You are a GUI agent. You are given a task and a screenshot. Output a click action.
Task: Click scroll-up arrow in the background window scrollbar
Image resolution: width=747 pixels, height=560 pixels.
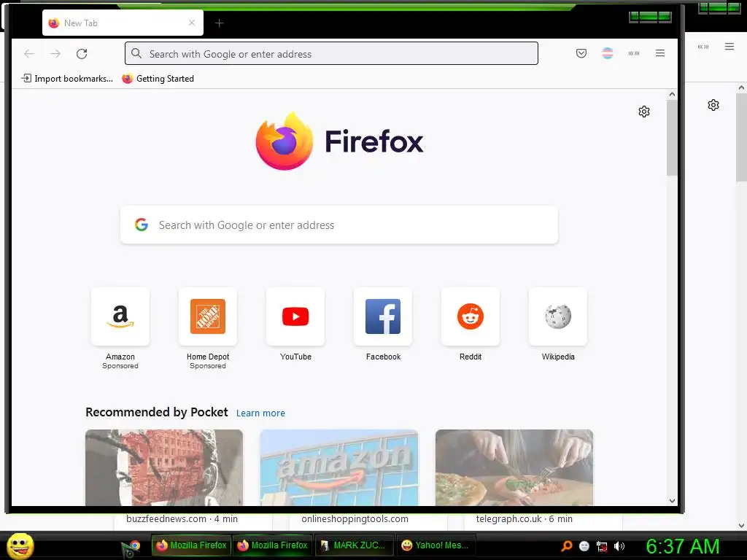[x=741, y=87]
